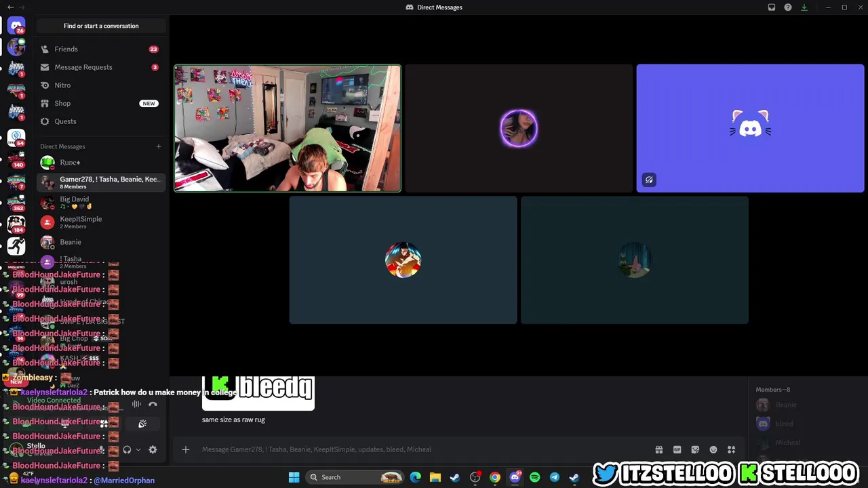Open Shop page
Screen dimensions: 868x488
(101, 103)
